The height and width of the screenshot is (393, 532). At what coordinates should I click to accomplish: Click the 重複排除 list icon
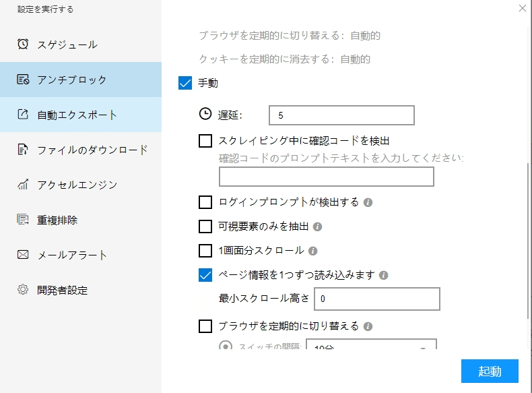click(x=23, y=220)
